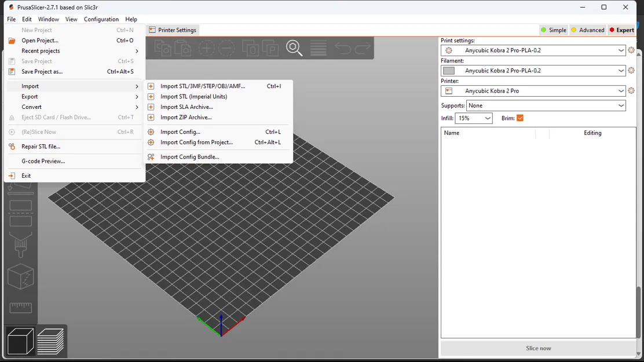
Task: Close the File menu via File
Action: point(12,19)
